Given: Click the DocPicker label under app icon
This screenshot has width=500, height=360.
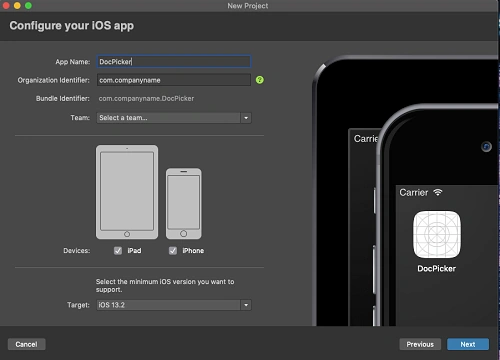Looking at the screenshot, I should click(x=437, y=269).
